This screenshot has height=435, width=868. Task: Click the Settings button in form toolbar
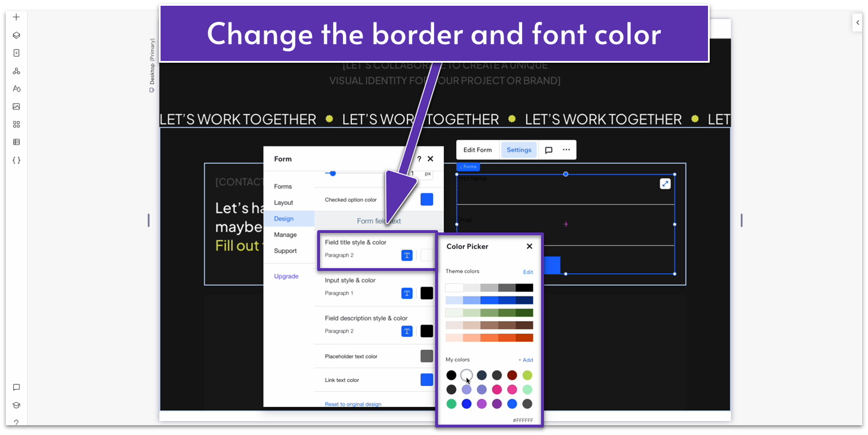tap(519, 150)
